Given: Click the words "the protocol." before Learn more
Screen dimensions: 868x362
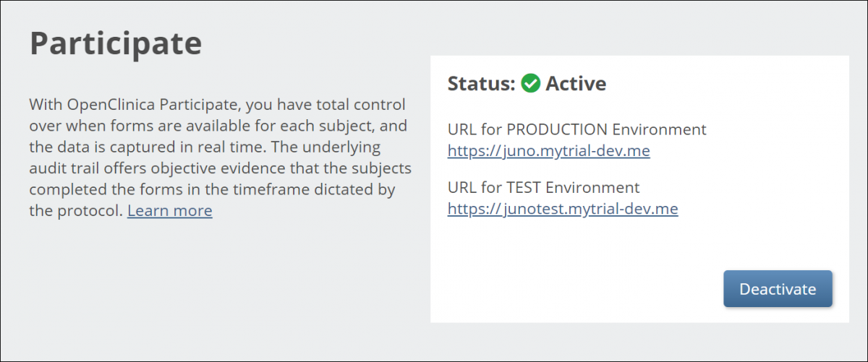Looking at the screenshot, I should click(75, 211).
